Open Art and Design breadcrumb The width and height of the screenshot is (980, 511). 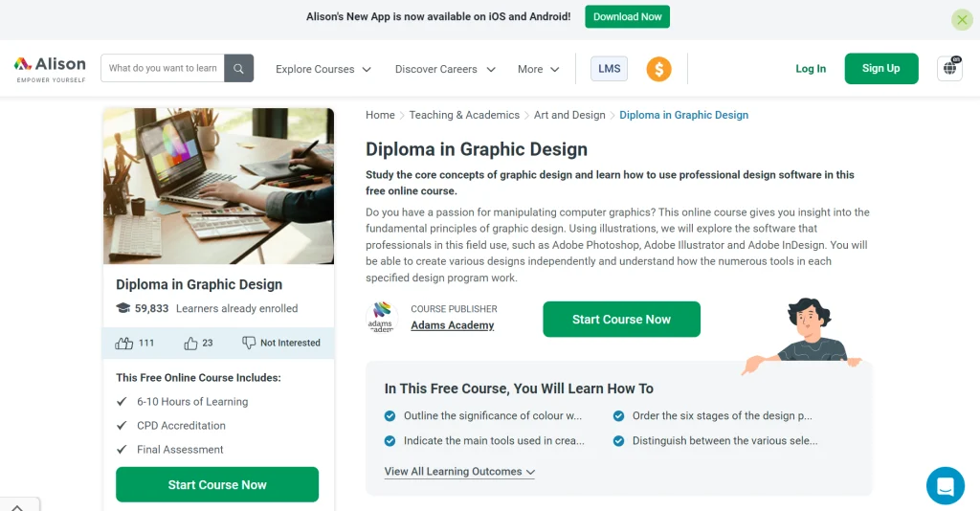pyautogui.click(x=569, y=115)
